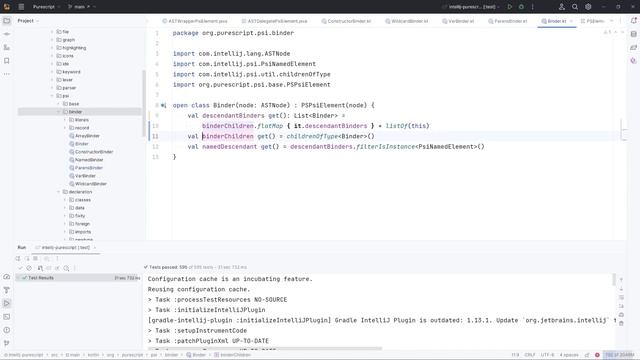
Task: Expand the base folder in project tree
Action: coord(58,104)
